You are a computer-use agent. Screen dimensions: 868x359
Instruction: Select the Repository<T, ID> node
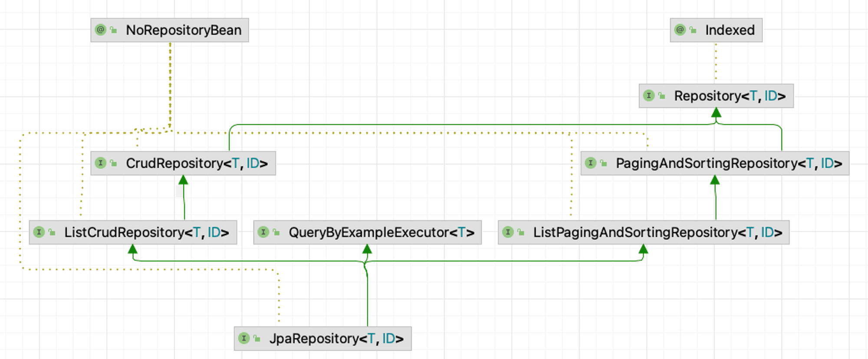716,96
